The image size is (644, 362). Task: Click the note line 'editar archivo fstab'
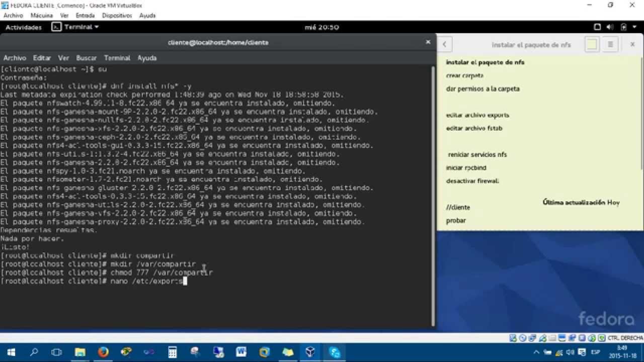(474, 128)
